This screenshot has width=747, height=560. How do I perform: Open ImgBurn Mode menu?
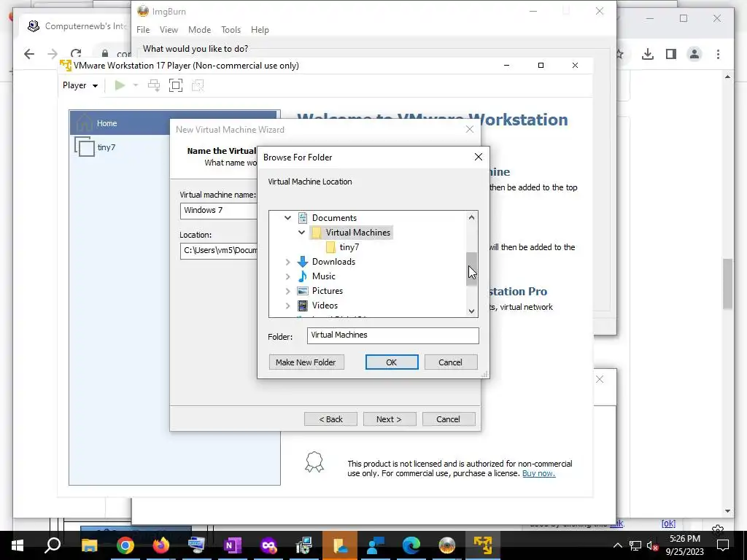(200, 29)
